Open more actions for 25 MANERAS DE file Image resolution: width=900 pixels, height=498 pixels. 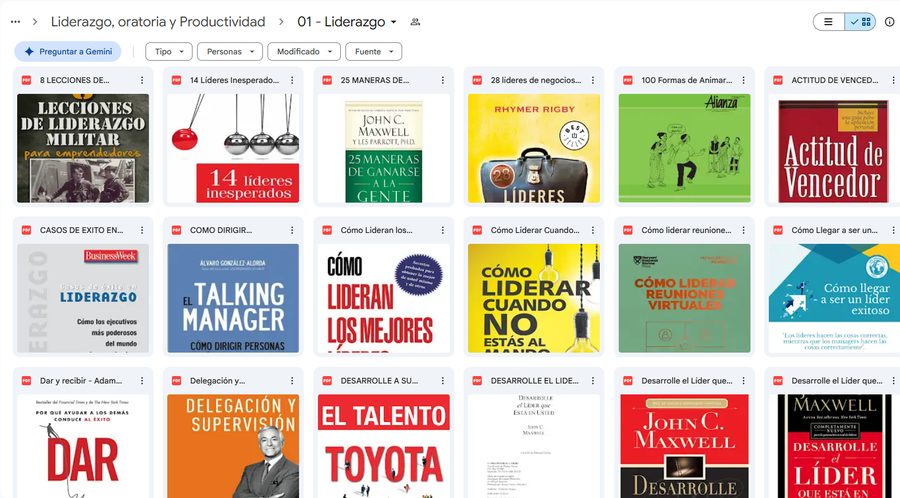[443, 80]
